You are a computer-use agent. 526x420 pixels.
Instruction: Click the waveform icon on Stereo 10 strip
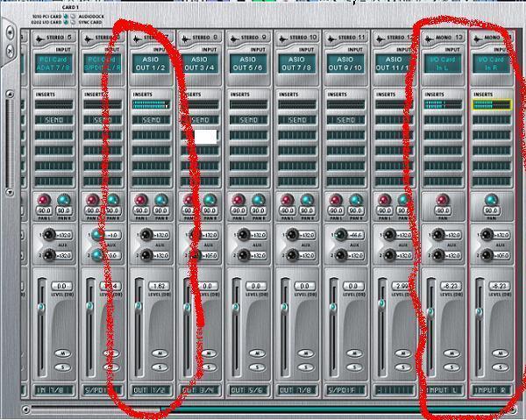pos(283,39)
